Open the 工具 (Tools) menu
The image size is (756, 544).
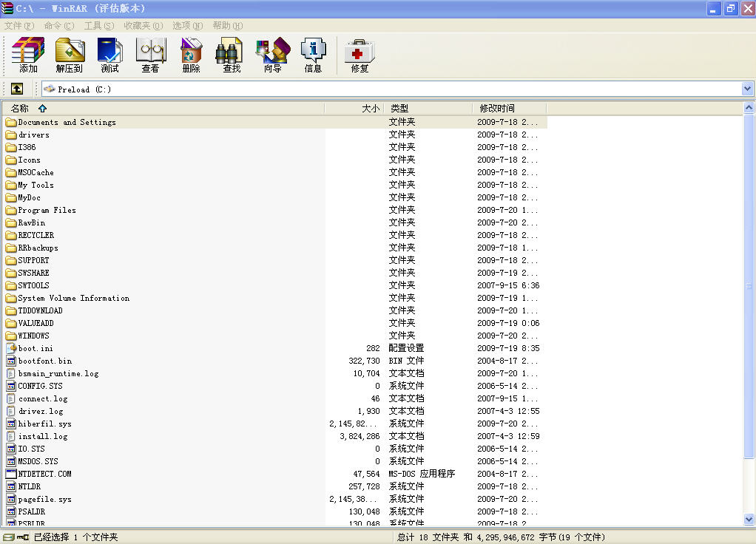[x=99, y=26]
